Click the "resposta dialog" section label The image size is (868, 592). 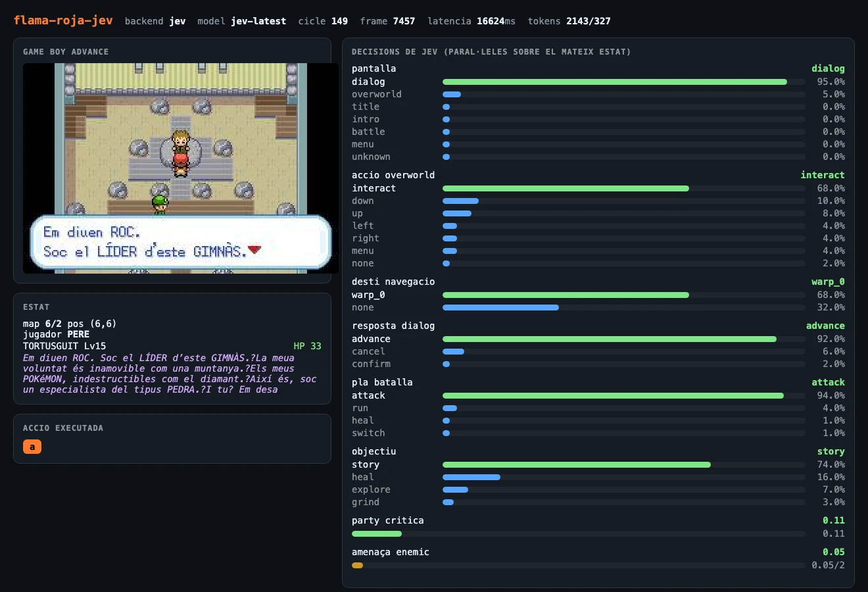[393, 326]
